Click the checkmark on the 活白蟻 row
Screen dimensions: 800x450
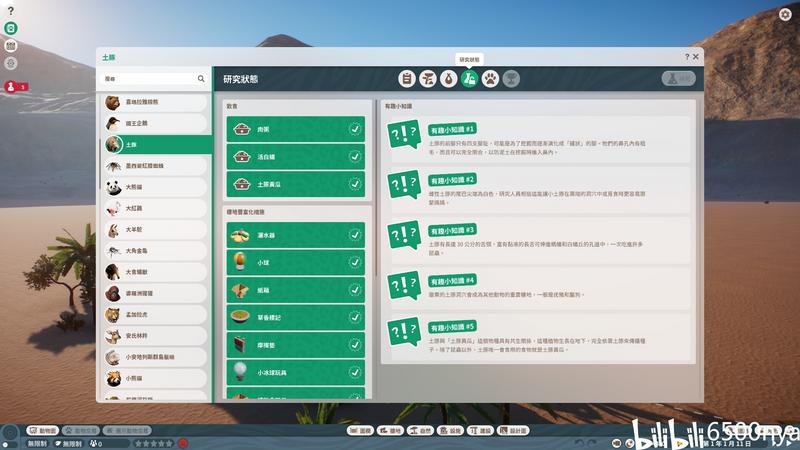[x=355, y=157]
